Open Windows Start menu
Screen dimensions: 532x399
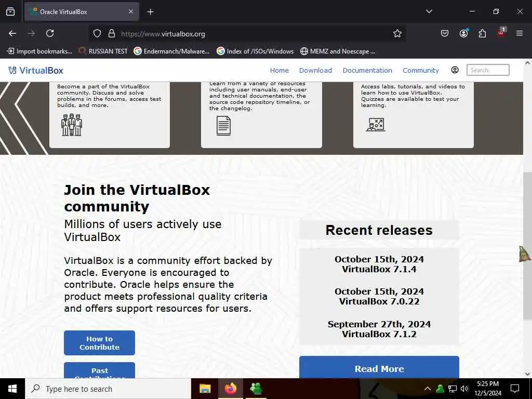pos(12,389)
